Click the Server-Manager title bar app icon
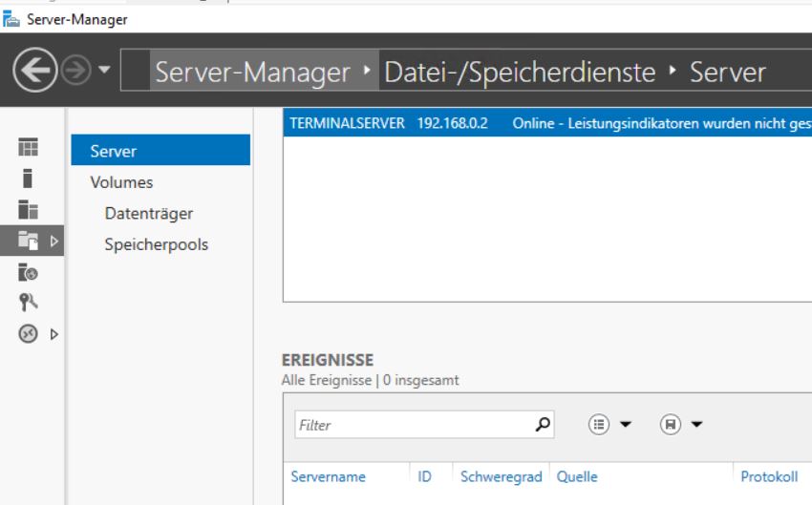The width and height of the screenshot is (812, 505). click(11, 19)
